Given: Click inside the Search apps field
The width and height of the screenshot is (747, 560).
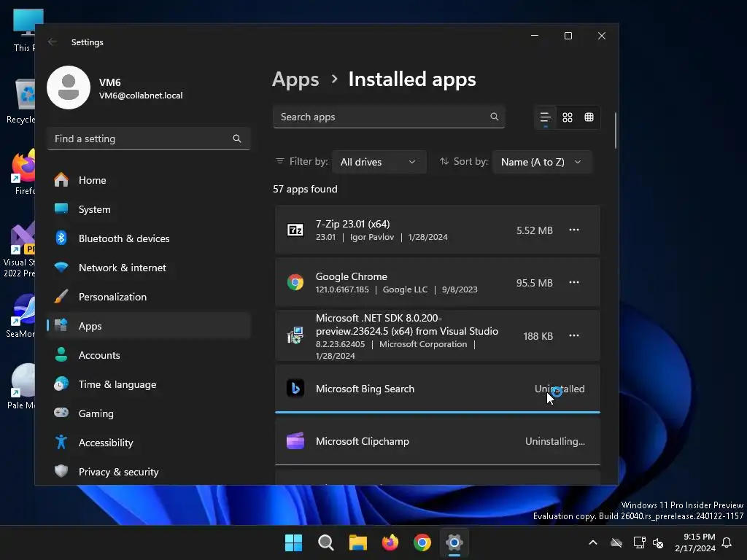Looking at the screenshot, I should point(389,117).
